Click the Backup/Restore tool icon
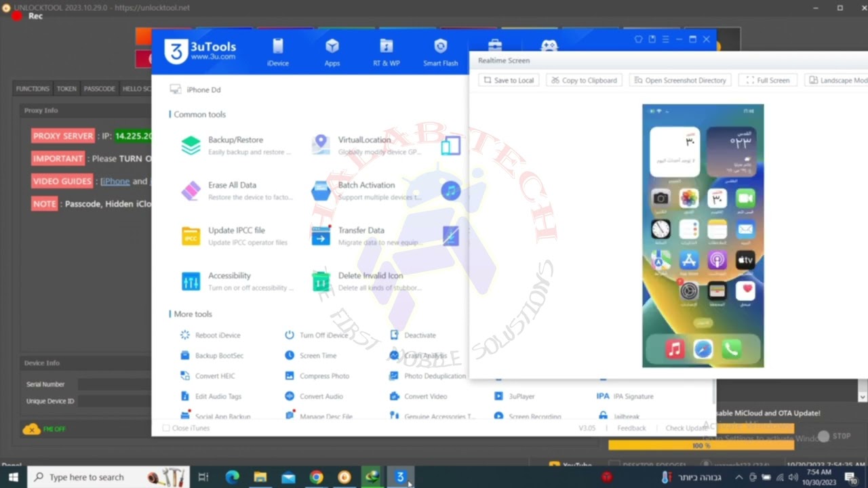868x488 pixels. coord(191,145)
